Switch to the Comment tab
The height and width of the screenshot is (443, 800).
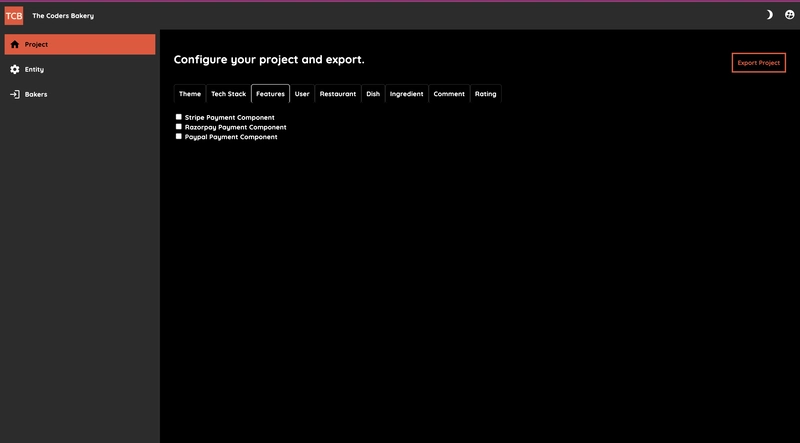[x=449, y=94]
